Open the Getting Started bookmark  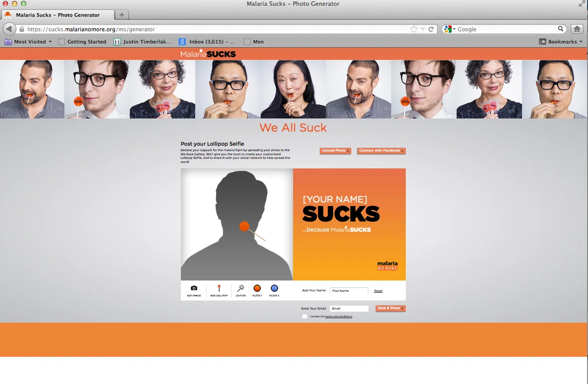click(x=82, y=42)
